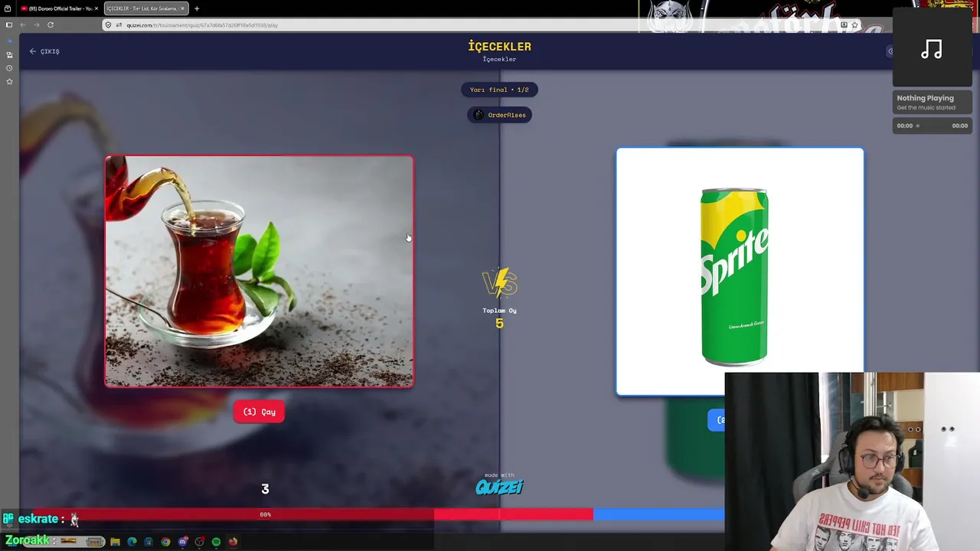
Task: Open the history clock icon in sidebar
Action: [x=9, y=68]
